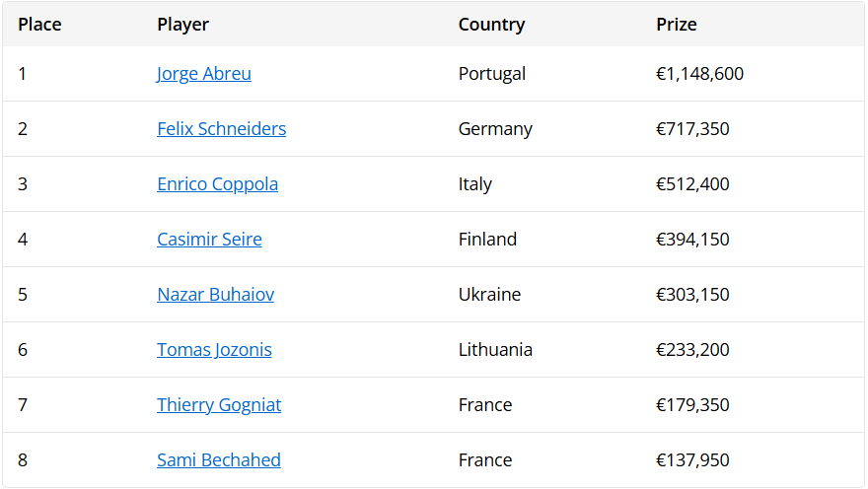Image resolution: width=868 pixels, height=489 pixels.
Task: Select the Germany country cell
Action: [x=495, y=129]
